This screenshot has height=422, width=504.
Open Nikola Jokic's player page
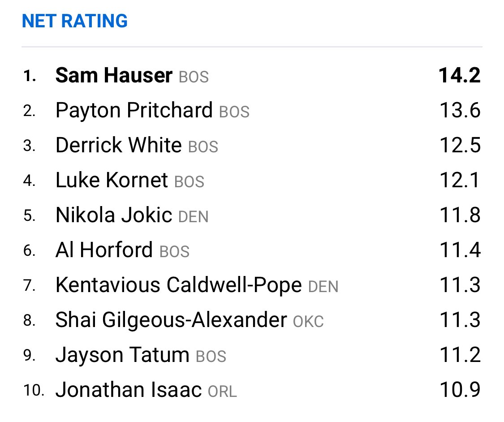point(114,215)
